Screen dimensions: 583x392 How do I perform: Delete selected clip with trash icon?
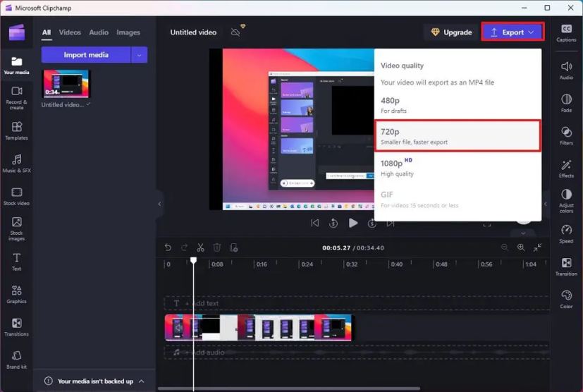[x=217, y=247]
